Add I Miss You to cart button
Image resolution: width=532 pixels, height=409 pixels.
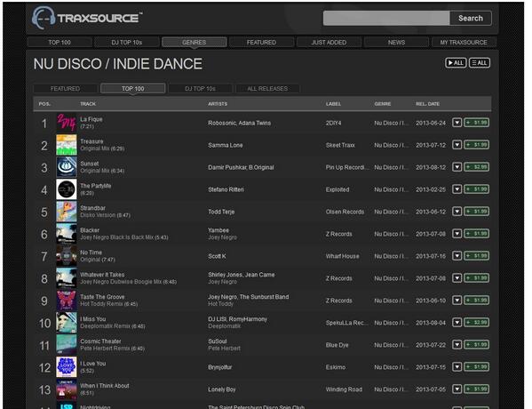point(476,323)
